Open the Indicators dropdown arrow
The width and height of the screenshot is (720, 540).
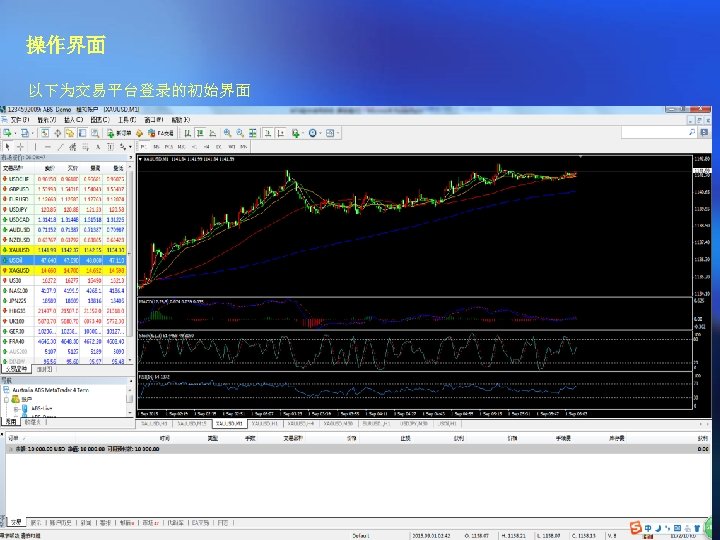pos(303,134)
